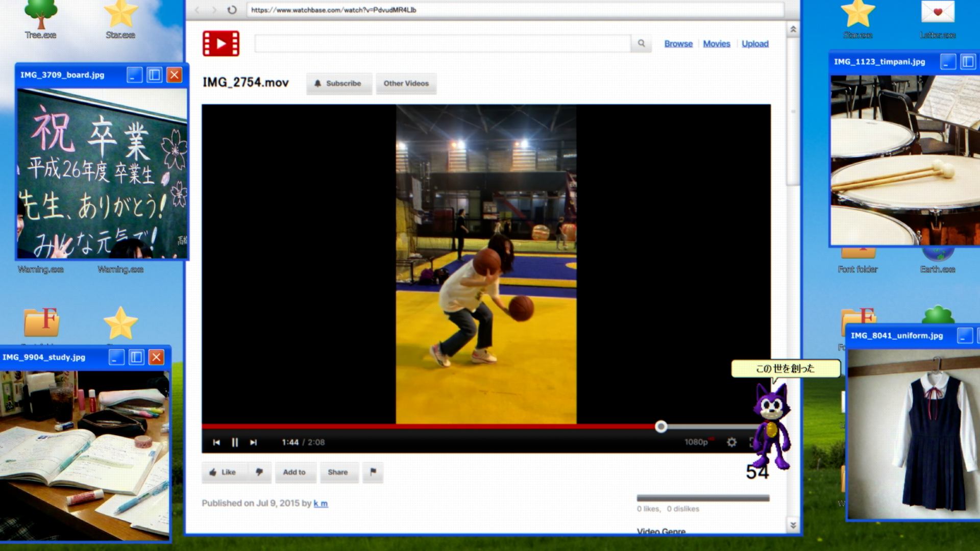Viewport: 980px width, 551px height.
Task: Open the Browse menu link
Action: [678, 44]
